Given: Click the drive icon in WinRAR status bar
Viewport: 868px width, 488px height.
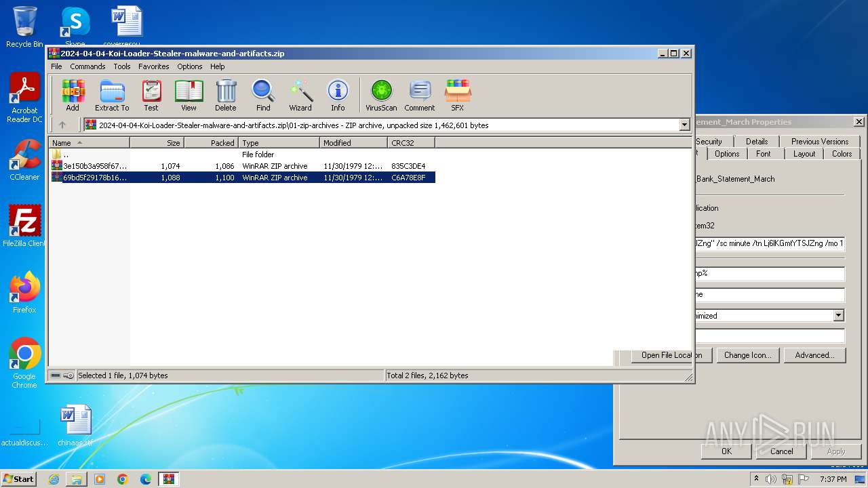Looking at the screenshot, I should tap(56, 375).
